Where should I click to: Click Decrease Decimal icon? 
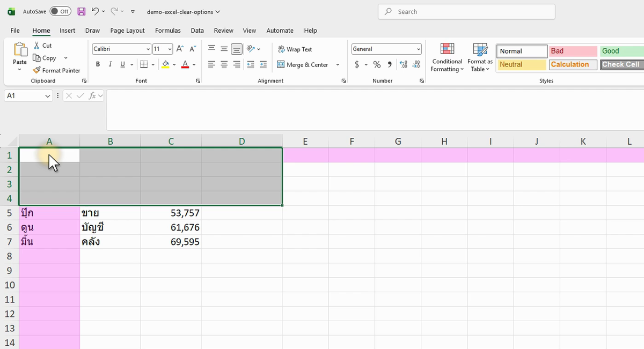tap(416, 64)
